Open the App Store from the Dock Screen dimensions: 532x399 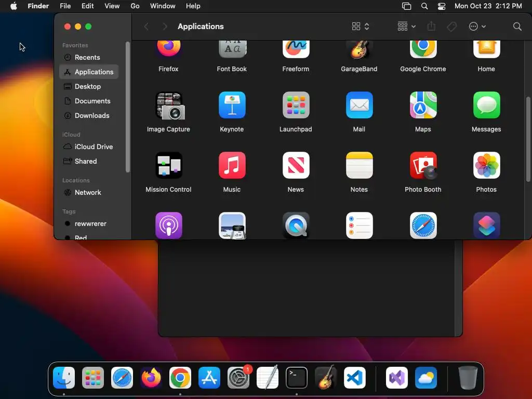click(209, 378)
